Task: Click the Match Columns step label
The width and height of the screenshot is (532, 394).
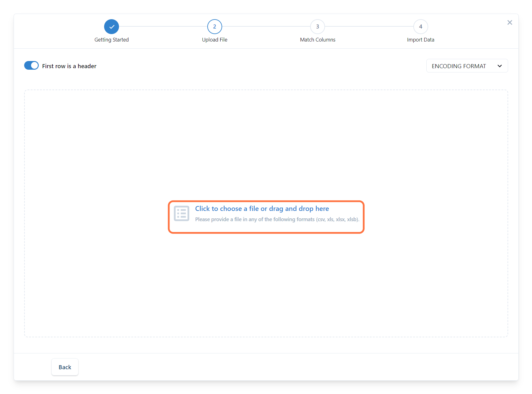Action: pyautogui.click(x=318, y=40)
